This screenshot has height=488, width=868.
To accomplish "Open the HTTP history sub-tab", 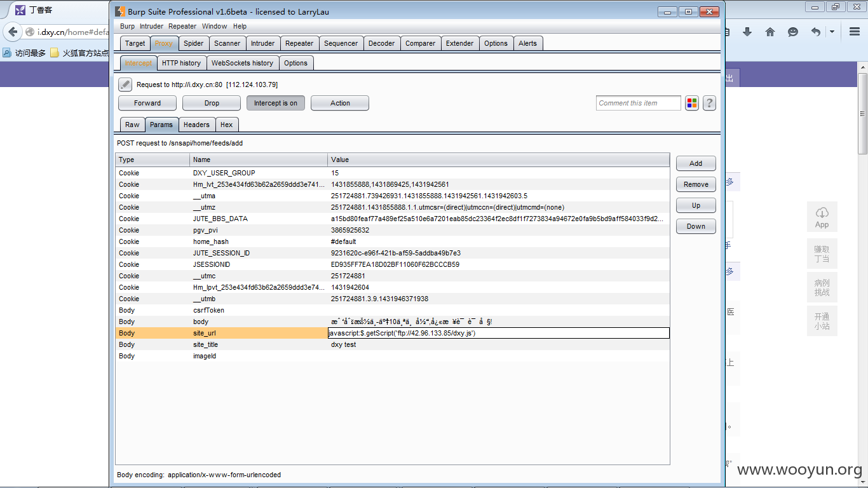I will pyautogui.click(x=181, y=63).
